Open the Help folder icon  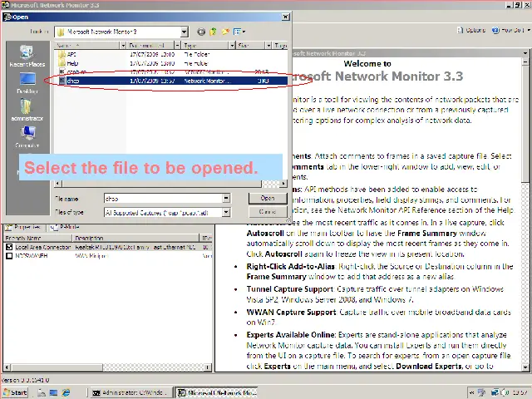(62, 63)
